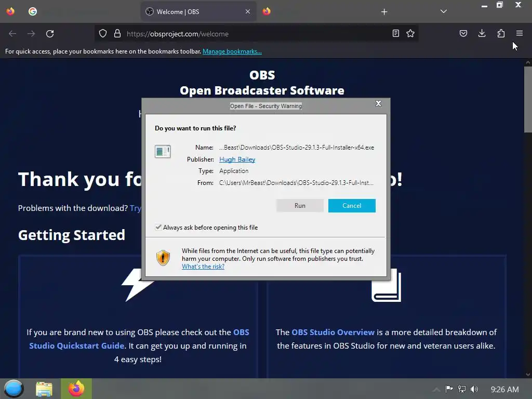Bookmark this page with star icon
Image resolution: width=532 pixels, height=399 pixels.
pyautogui.click(x=410, y=33)
